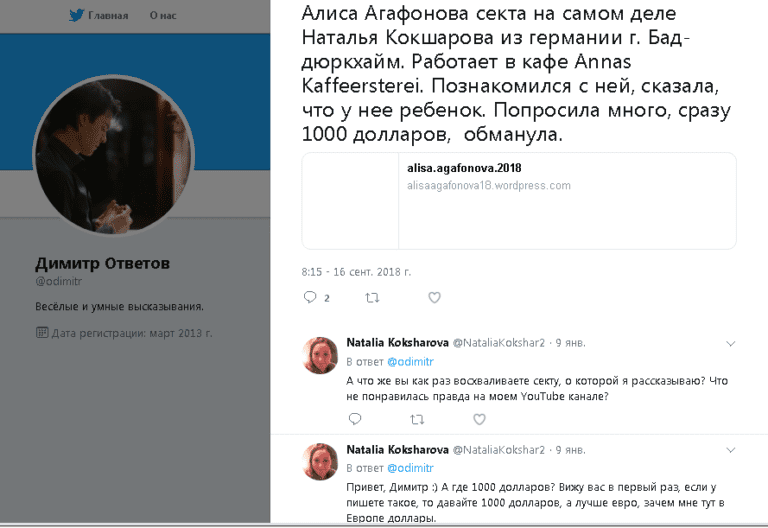Retweet first Natalia Koksharova comment
This screenshot has width=768, height=528.
click(x=417, y=419)
